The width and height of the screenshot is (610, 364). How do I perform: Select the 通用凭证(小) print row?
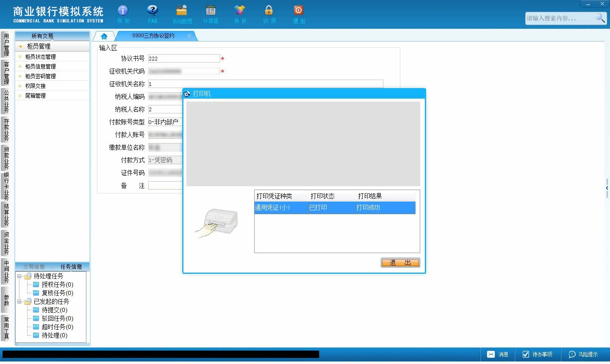[x=335, y=207]
